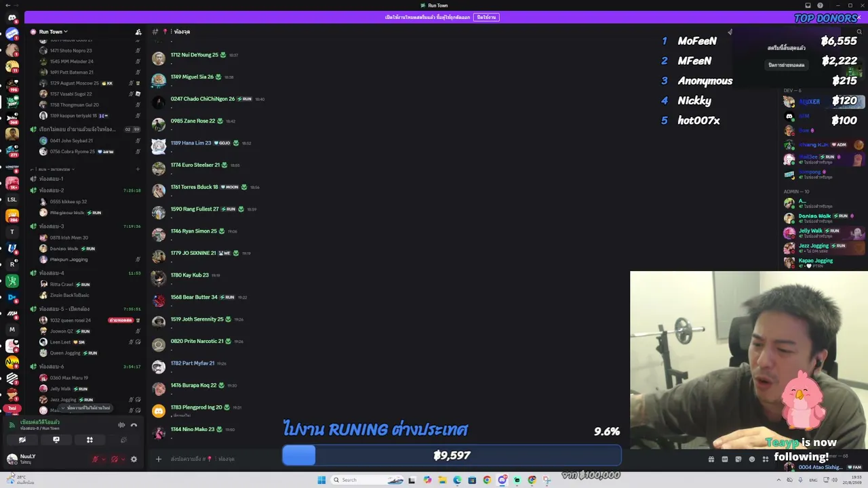Click avatar of 1779 JO SIXNINE 21

click(x=159, y=256)
